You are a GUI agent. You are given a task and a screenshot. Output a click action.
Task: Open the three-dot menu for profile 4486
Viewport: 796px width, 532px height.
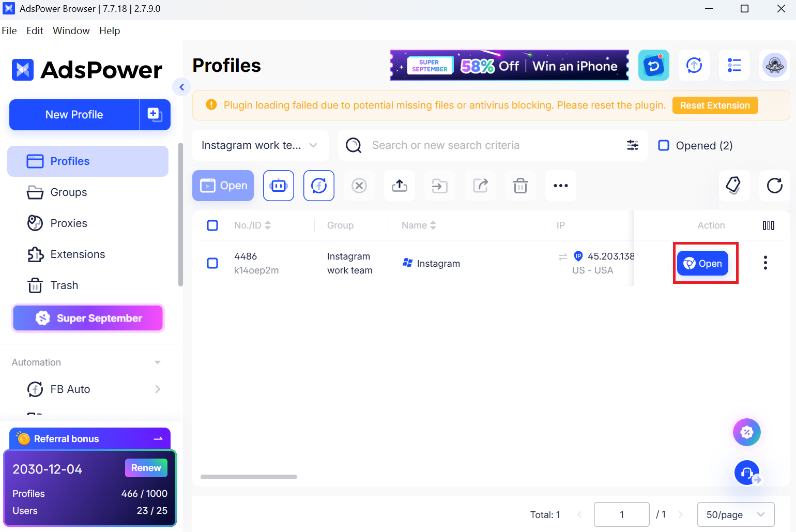766,263
